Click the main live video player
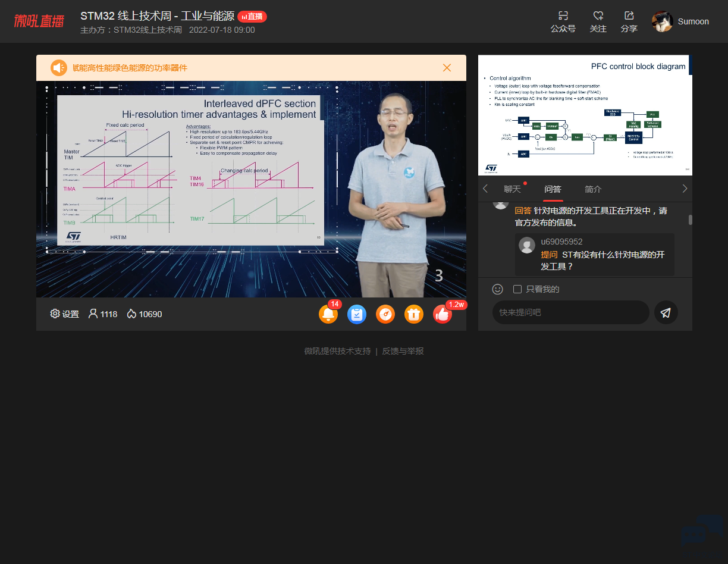The image size is (728, 564). click(x=251, y=189)
